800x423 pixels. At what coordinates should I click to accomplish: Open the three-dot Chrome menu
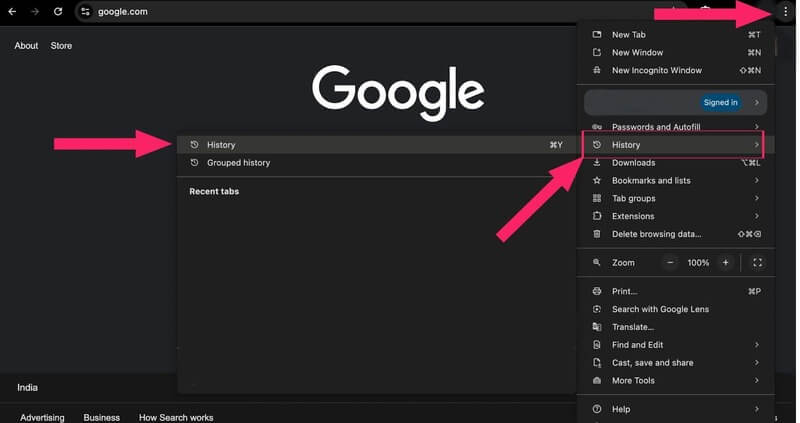point(785,11)
